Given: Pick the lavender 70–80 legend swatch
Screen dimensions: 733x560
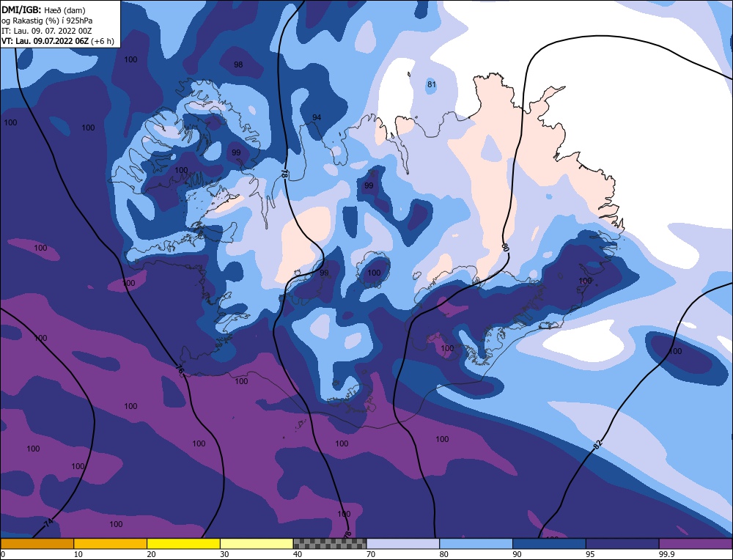Looking at the screenshot, I should tap(403, 544).
